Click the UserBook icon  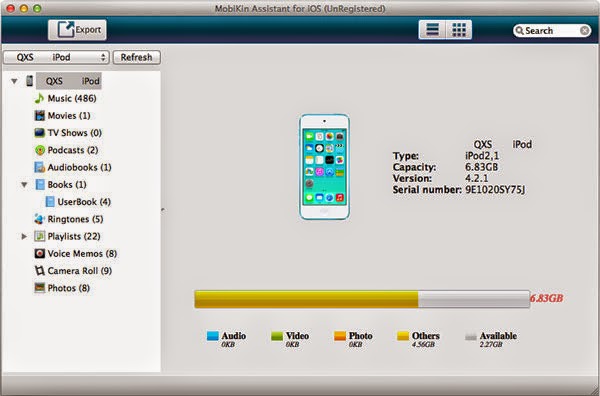(x=50, y=202)
